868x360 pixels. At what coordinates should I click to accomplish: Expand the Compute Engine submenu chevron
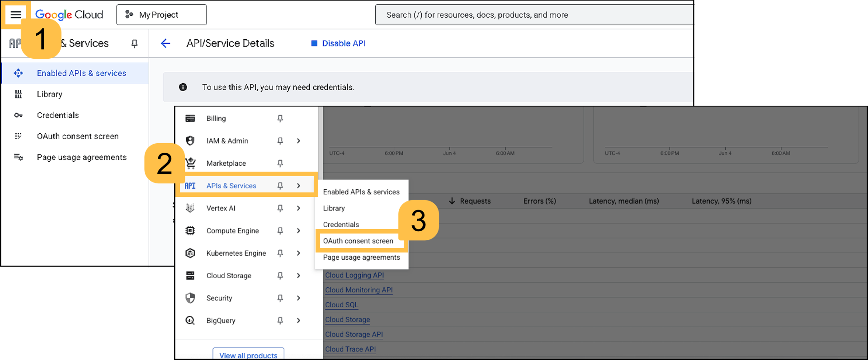[298, 231]
